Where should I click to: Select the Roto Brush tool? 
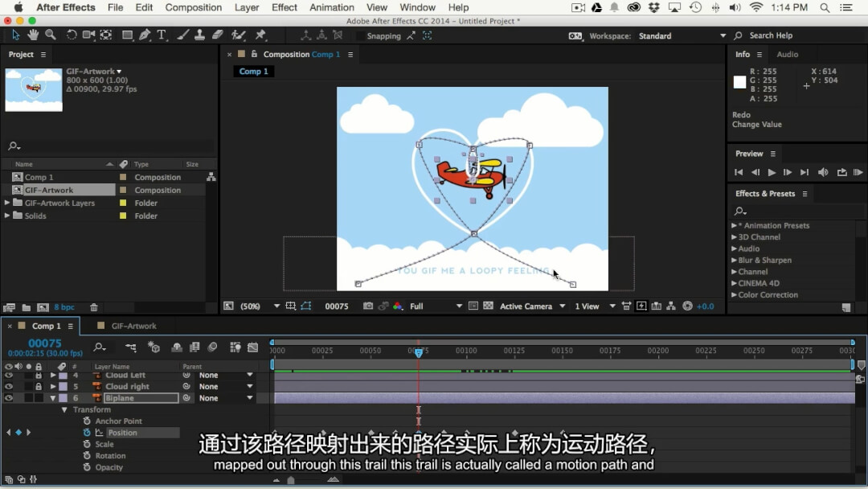(239, 35)
